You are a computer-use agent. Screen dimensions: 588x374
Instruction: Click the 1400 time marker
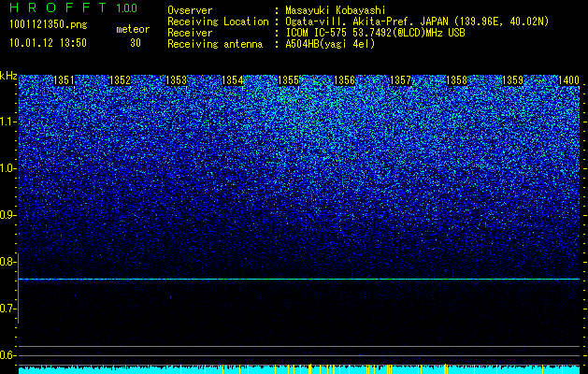click(569, 80)
